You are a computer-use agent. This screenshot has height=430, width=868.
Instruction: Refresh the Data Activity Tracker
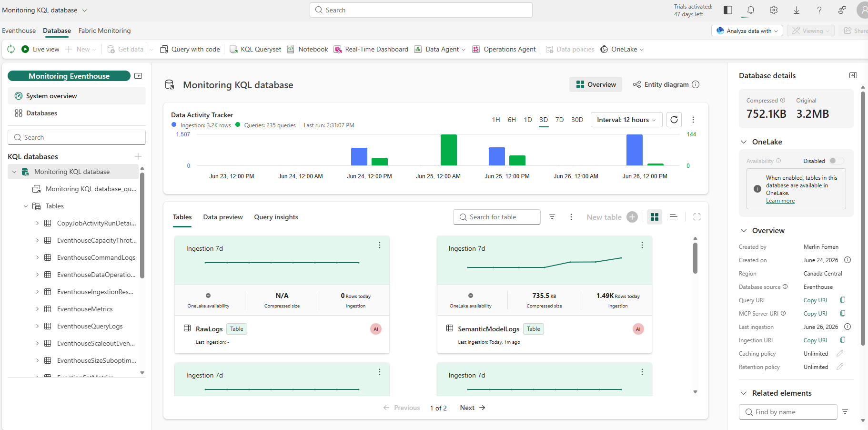(674, 120)
